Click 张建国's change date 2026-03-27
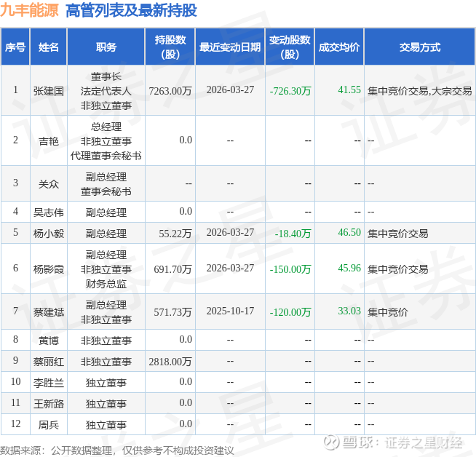This screenshot has height=457, width=476. pos(230,90)
